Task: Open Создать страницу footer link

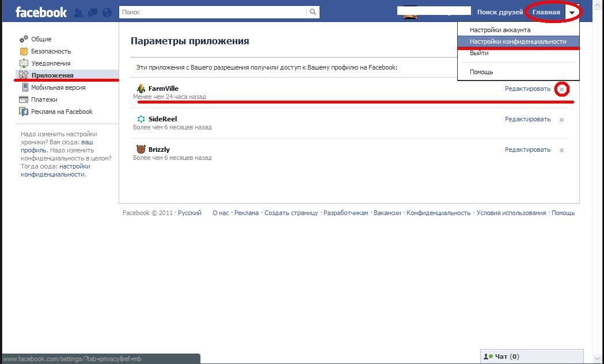Action: 291,213
